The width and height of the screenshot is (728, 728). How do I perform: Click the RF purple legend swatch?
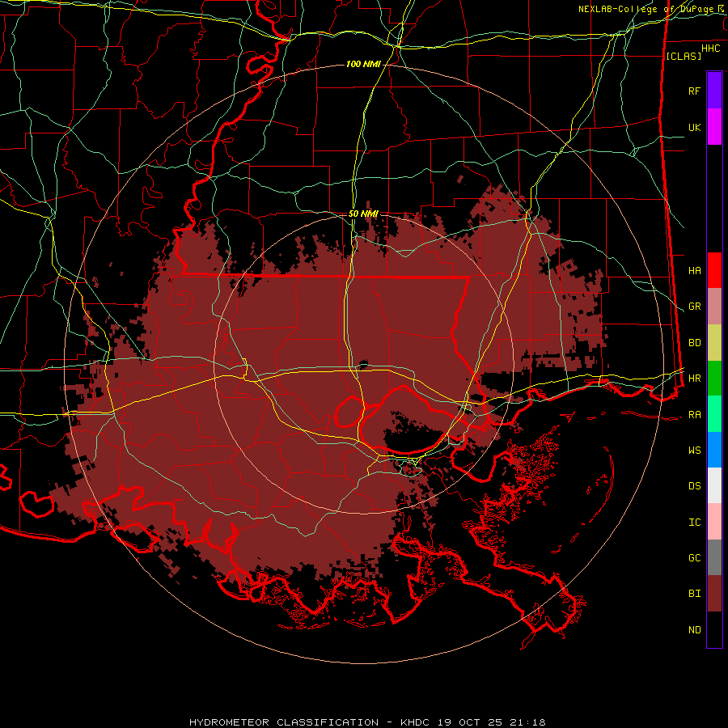coord(714,91)
